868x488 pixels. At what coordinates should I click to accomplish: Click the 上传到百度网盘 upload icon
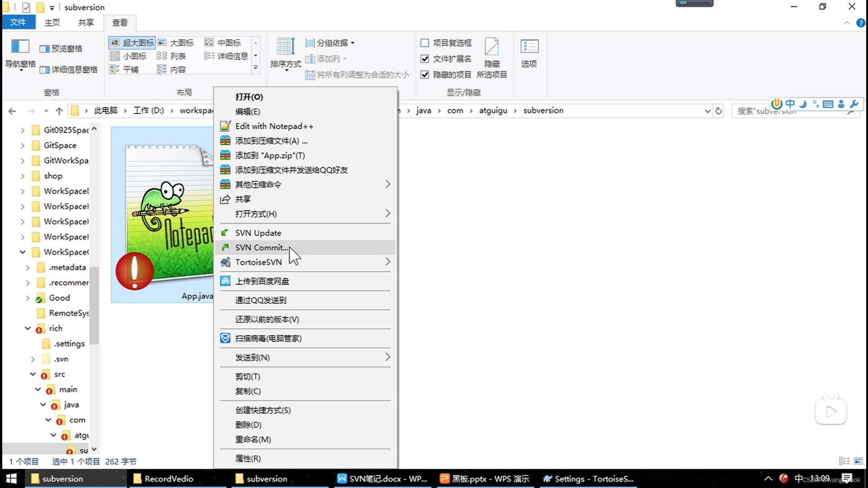coord(225,281)
